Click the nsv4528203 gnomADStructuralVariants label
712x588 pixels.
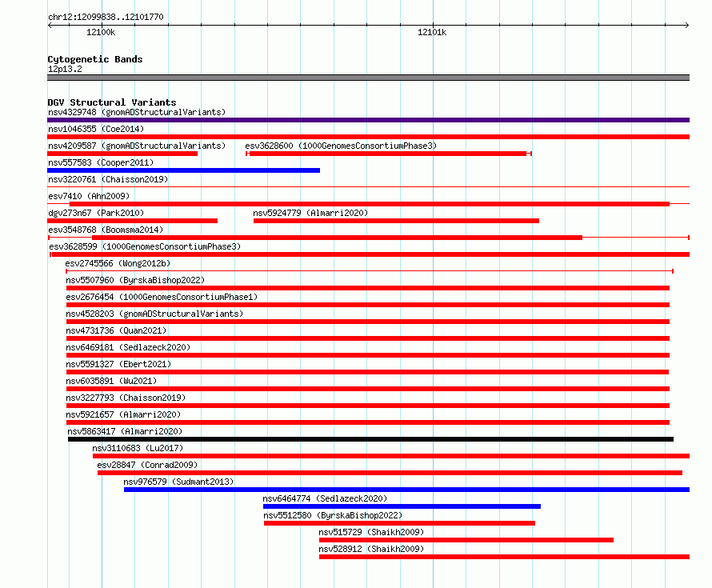coord(154,314)
